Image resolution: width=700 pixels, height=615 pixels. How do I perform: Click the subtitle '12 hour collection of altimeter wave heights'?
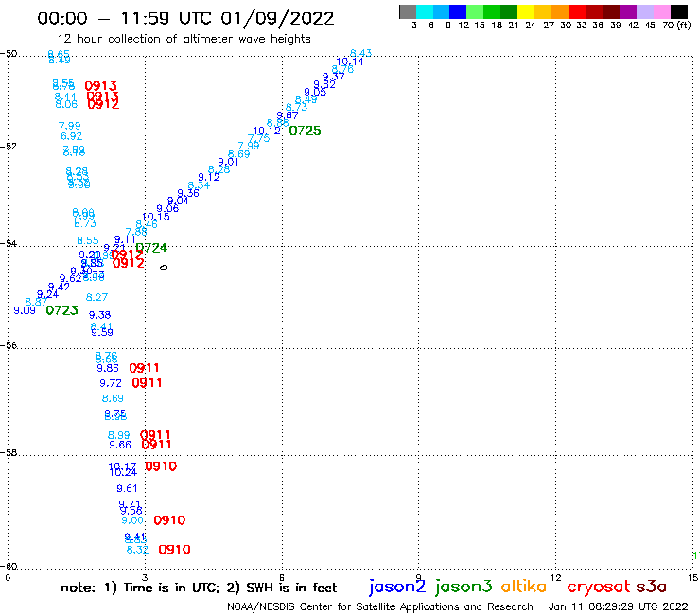184,39
